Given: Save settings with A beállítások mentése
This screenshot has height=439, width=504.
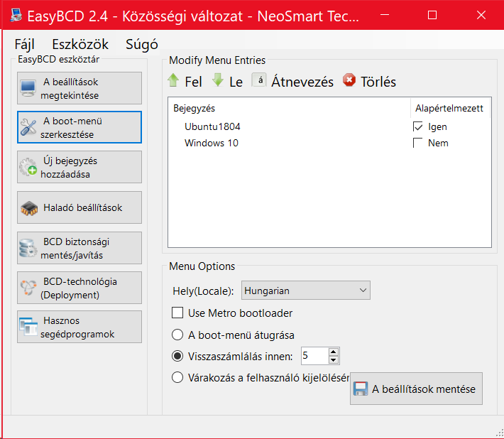Looking at the screenshot, I should coord(416,389).
